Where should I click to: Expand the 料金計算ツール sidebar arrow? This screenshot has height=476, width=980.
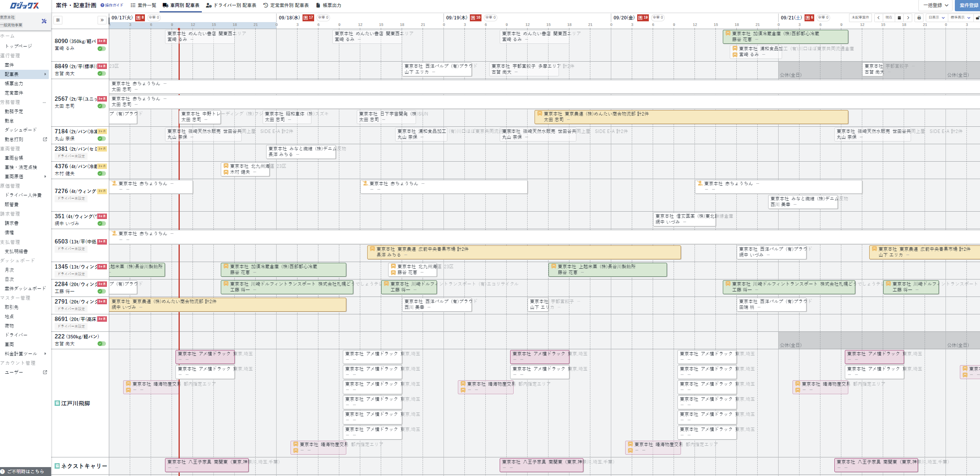tap(45, 354)
